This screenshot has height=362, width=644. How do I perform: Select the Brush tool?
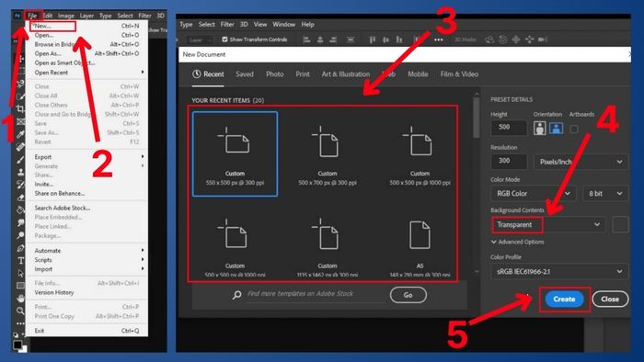pos(20,160)
